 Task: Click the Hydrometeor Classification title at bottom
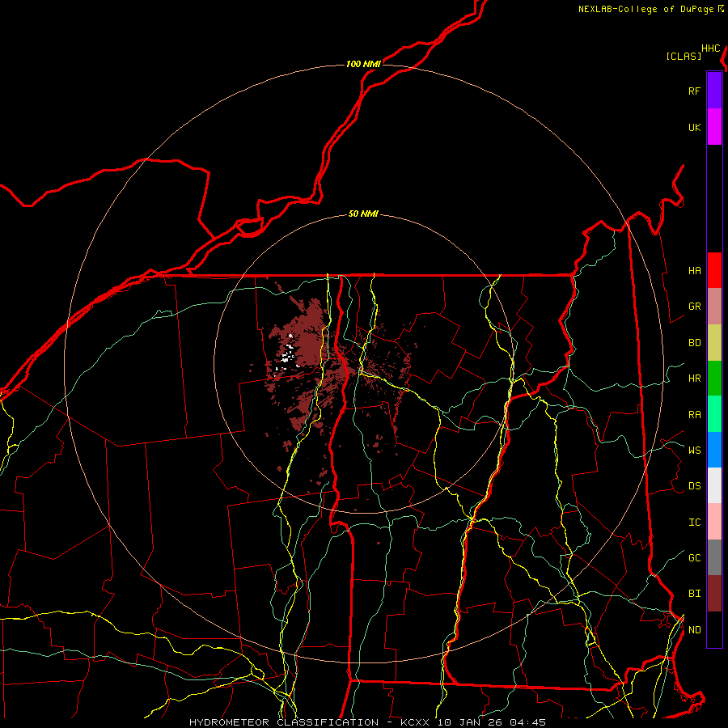[x=368, y=722]
